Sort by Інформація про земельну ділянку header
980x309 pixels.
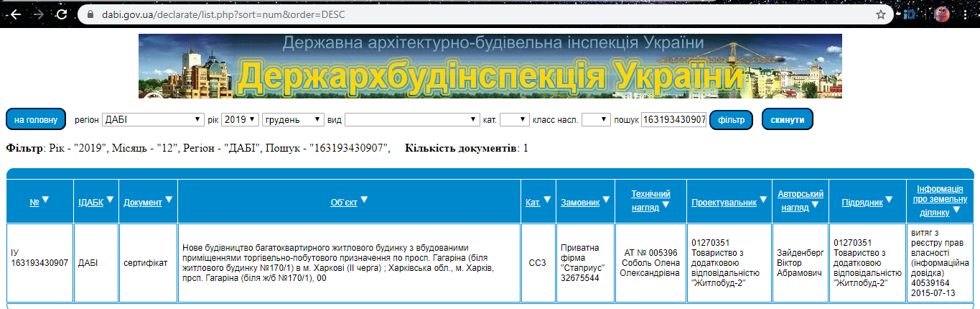(940, 200)
